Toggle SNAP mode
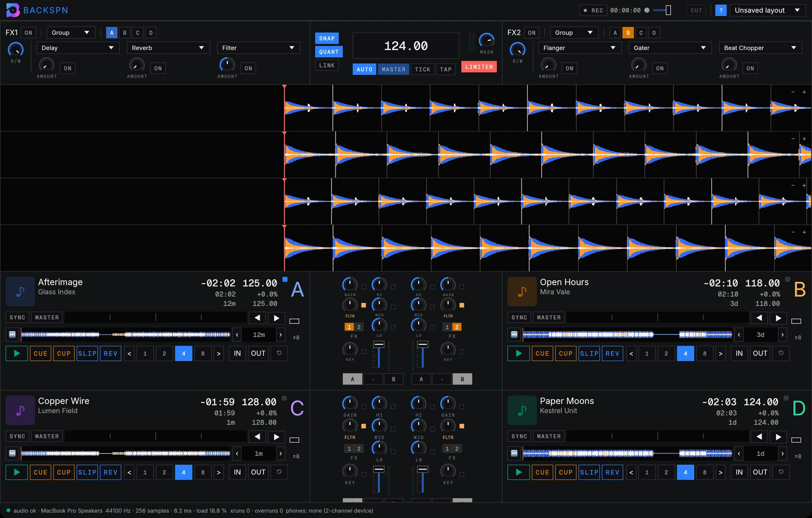This screenshot has width=812, height=518. click(327, 39)
